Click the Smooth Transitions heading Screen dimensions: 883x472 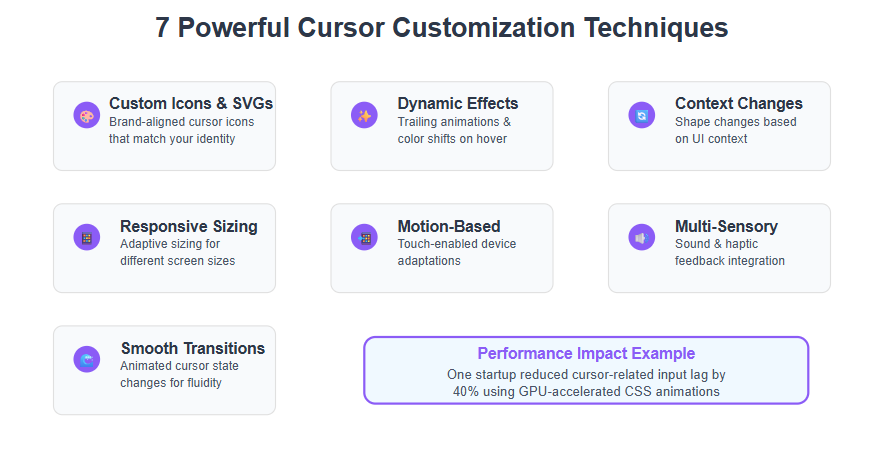[x=193, y=349]
